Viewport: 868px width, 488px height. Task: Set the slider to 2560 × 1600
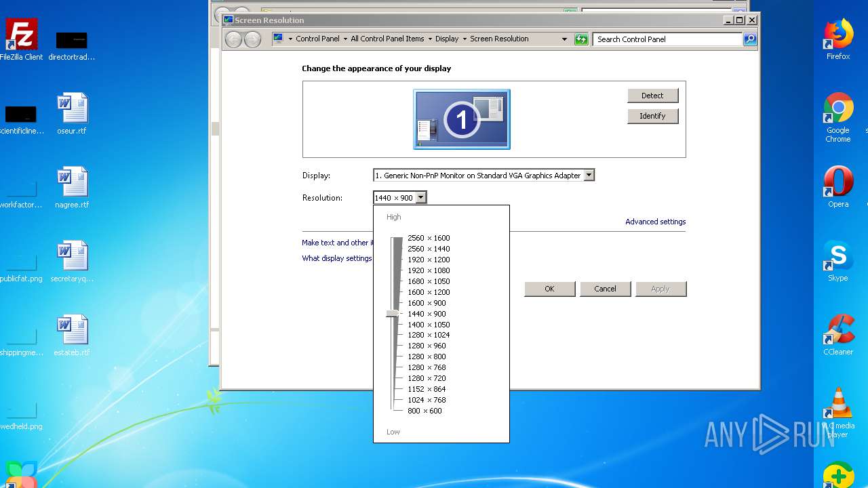[x=429, y=238]
